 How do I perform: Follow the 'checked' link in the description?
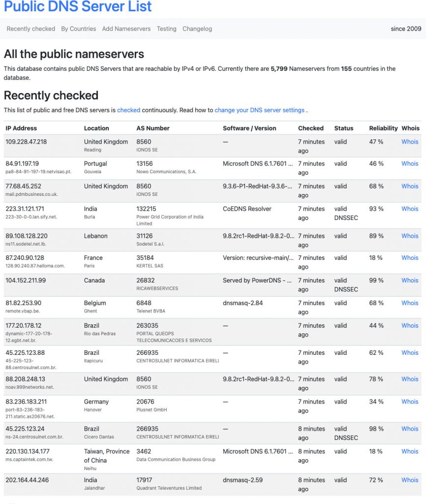coord(128,110)
